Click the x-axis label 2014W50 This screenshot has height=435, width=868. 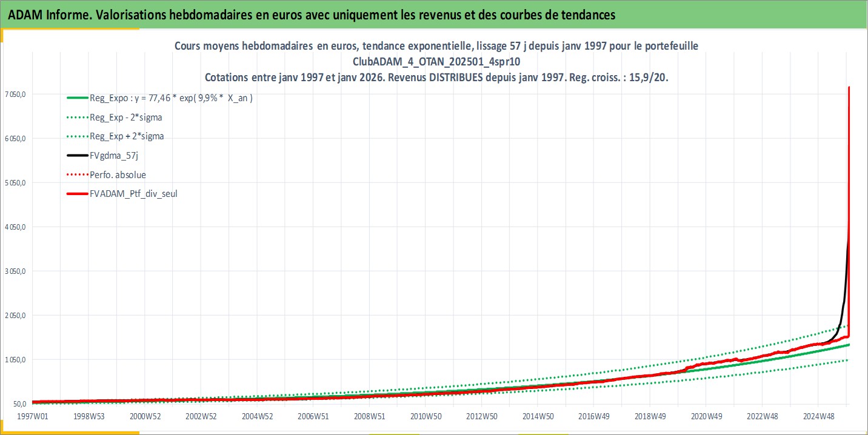click(538, 416)
